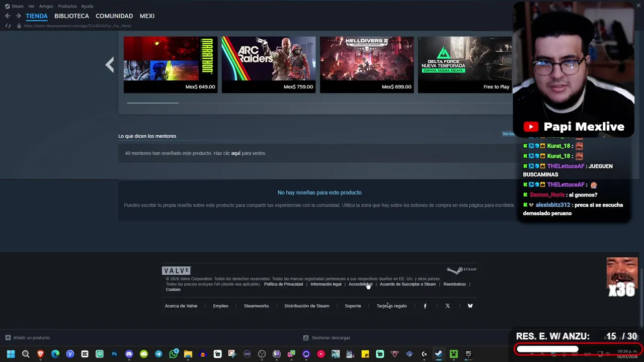644x362 pixels.
Task: Go back with the left arrow button
Action: 8,16
